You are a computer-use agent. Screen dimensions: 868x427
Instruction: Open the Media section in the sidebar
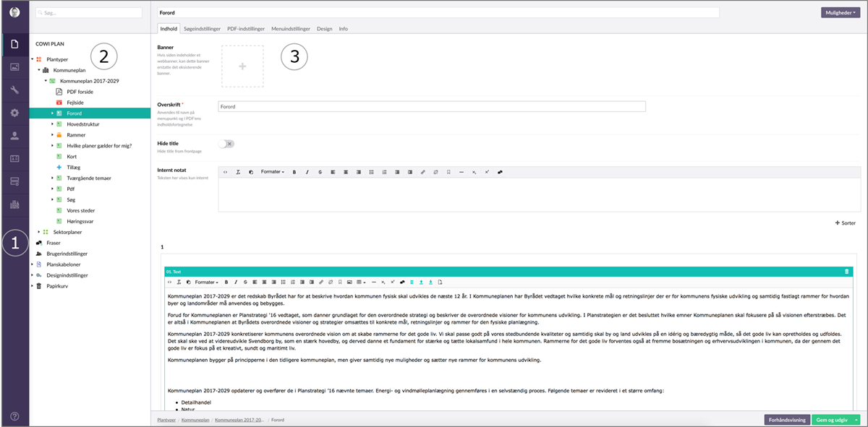(x=14, y=67)
